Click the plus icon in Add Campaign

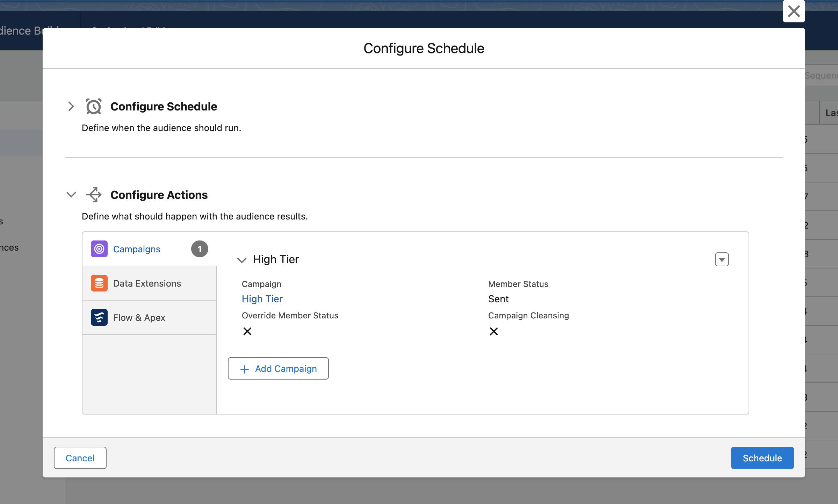pyautogui.click(x=245, y=369)
